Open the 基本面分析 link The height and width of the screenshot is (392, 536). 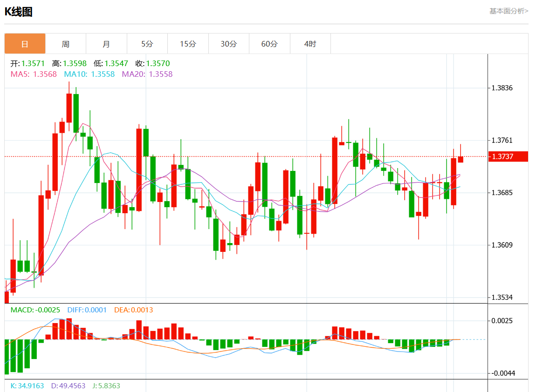509,11
